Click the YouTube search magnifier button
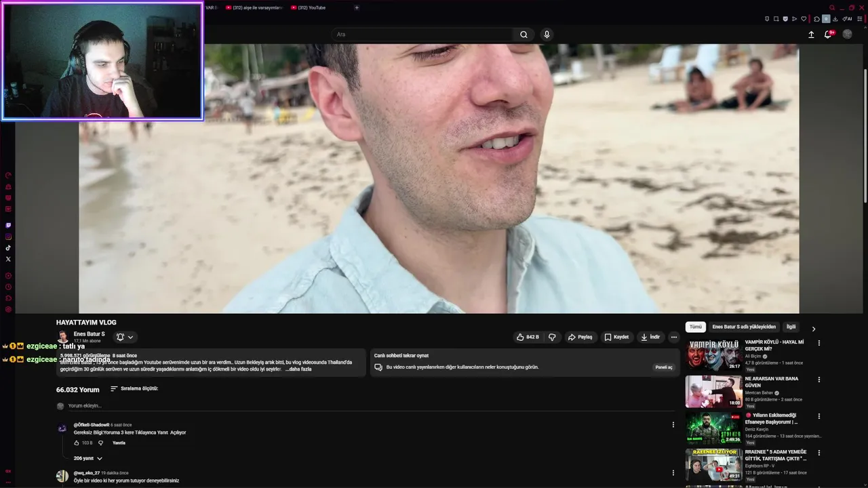The height and width of the screenshot is (488, 868). coord(524,35)
